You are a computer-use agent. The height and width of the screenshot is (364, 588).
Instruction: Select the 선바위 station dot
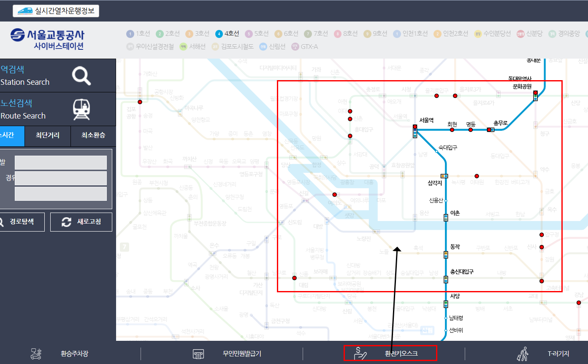(x=446, y=330)
